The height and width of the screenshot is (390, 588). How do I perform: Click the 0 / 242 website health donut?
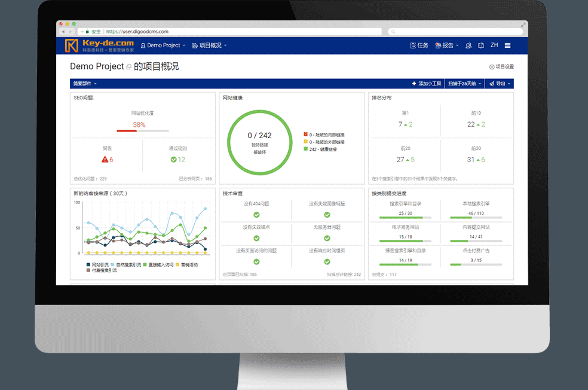[x=259, y=142]
